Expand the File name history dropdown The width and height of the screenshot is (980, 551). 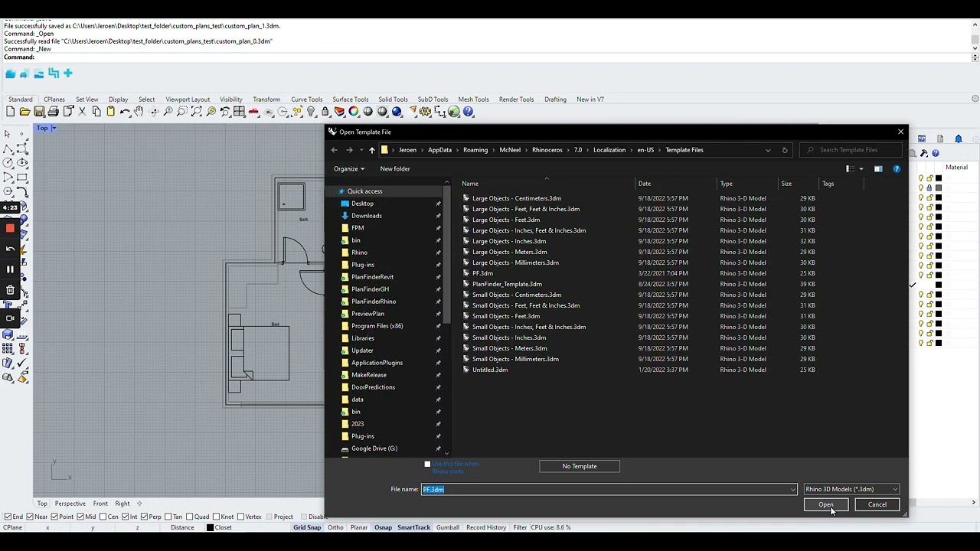point(792,489)
